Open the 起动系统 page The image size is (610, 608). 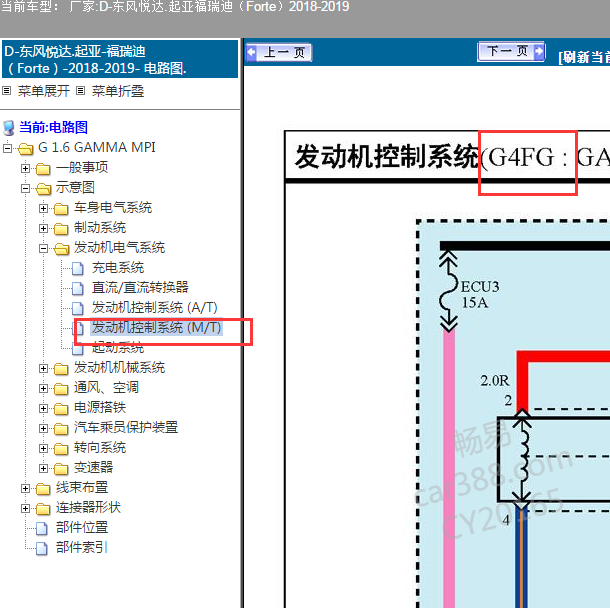[x=118, y=348]
